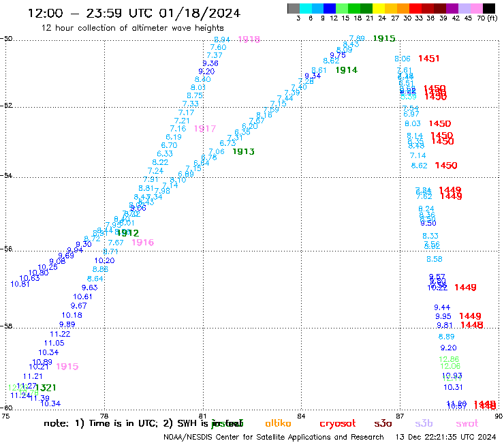Click the pink time stamp '1917'
The image size is (504, 443).
pos(205,129)
